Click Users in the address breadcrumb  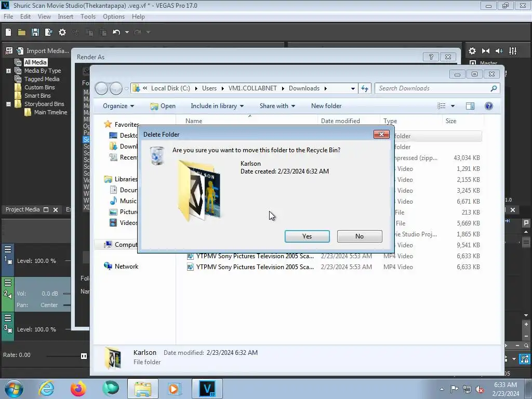pos(209,88)
